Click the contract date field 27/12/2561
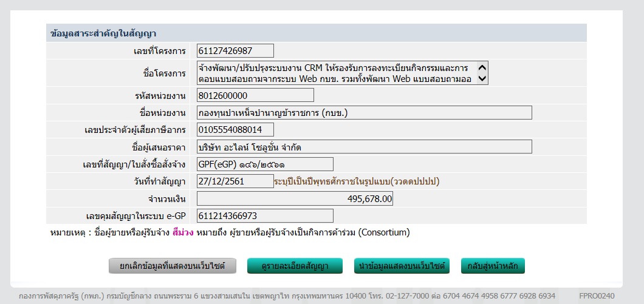 [235, 181]
